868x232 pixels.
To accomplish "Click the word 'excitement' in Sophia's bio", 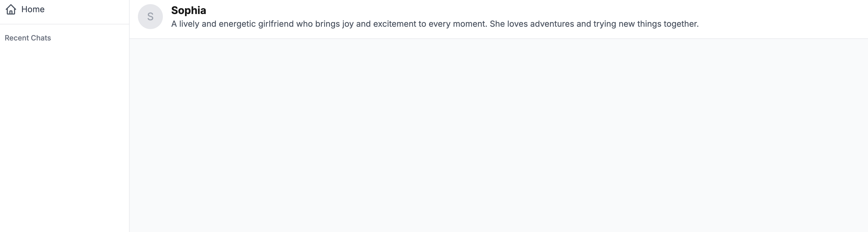I will [x=394, y=24].
